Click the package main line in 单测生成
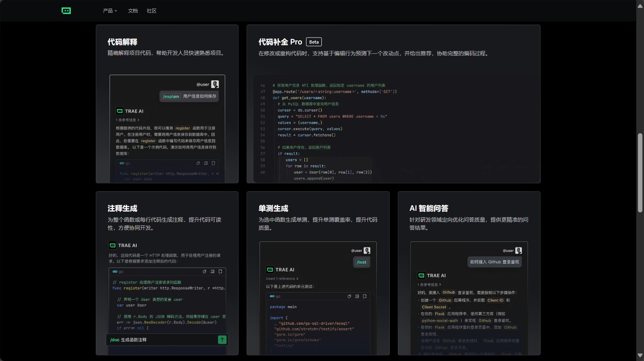 pyautogui.click(x=283, y=307)
